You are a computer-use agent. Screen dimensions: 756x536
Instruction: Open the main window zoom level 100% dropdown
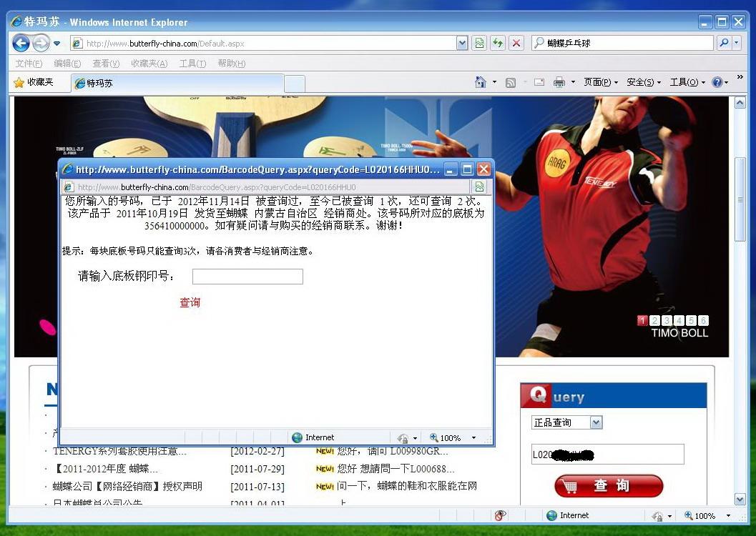click(729, 515)
